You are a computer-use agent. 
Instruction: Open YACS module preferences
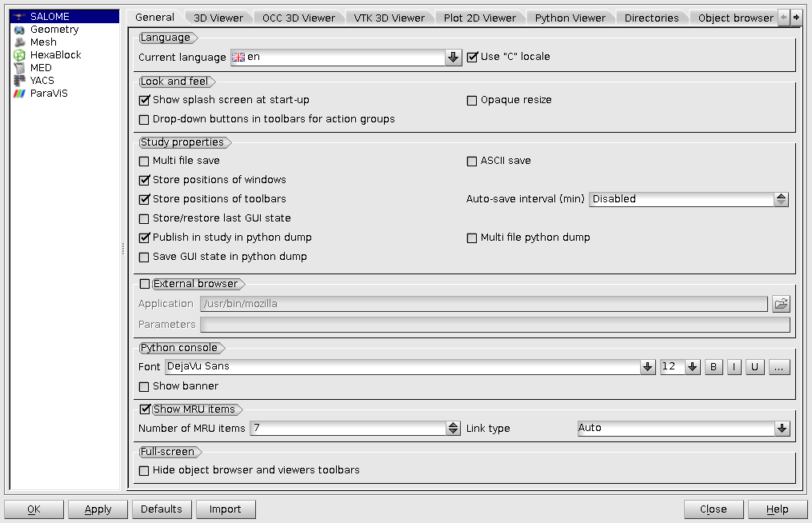(42, 81)
